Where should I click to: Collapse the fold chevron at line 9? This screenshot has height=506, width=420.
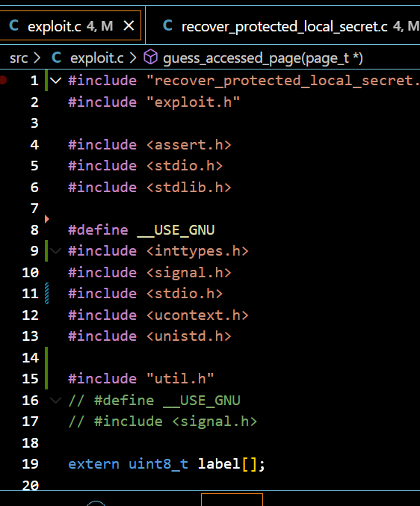click(x=55, y=250)
